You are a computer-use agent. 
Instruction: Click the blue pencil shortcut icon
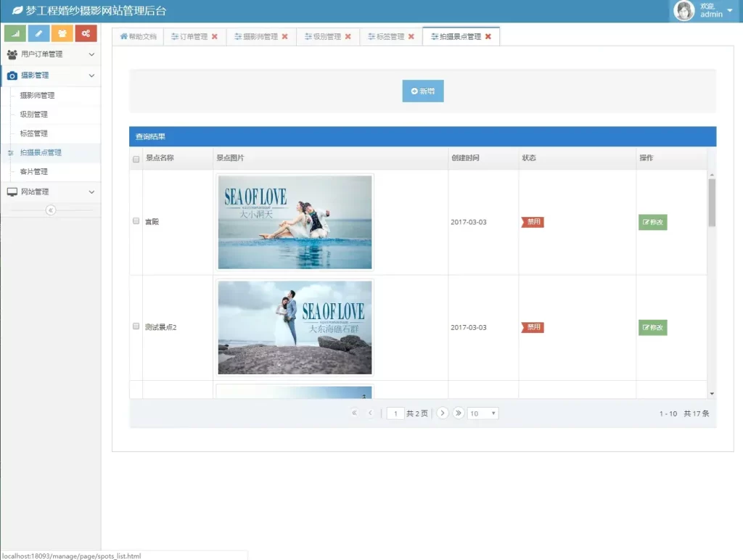click(x=38, y=33)
